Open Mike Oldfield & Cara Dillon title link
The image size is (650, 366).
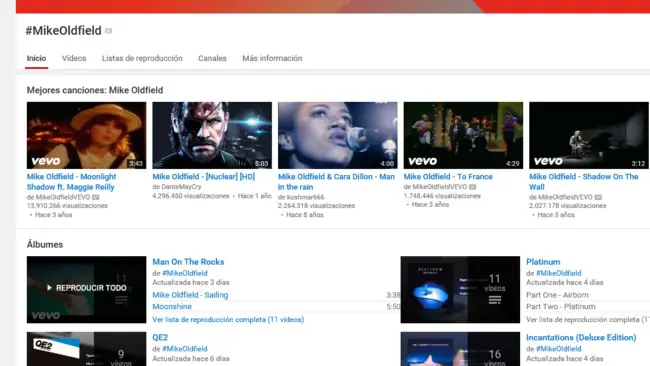[x=336, y=182]
